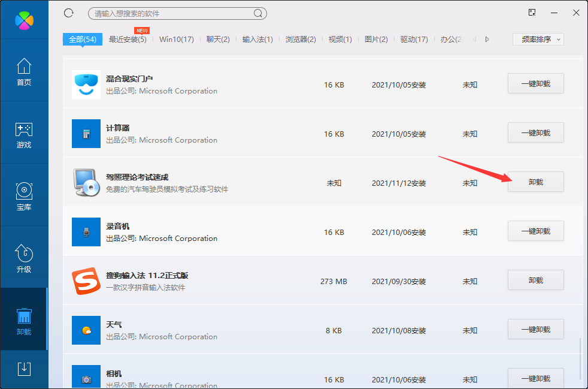Screen dimensions: 588x389
Task: Select 搜狗输入法 11.2正式版 title
Action: point(147,276)
